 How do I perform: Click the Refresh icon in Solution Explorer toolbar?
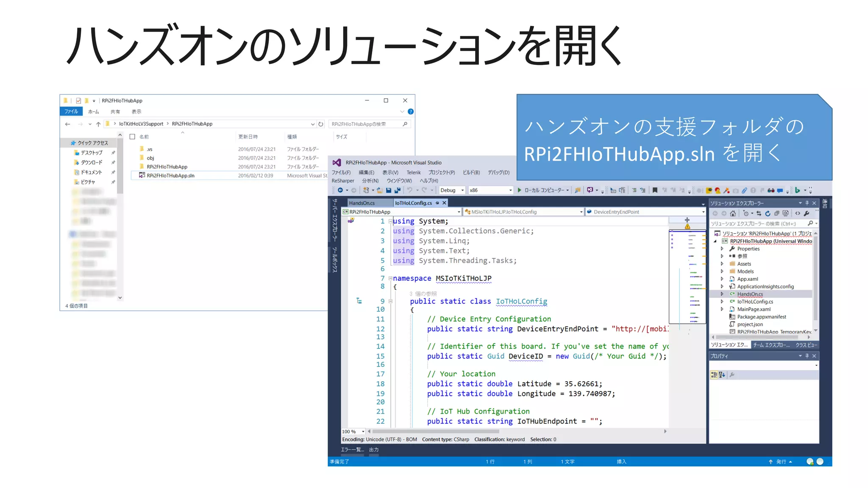point(768,213)
